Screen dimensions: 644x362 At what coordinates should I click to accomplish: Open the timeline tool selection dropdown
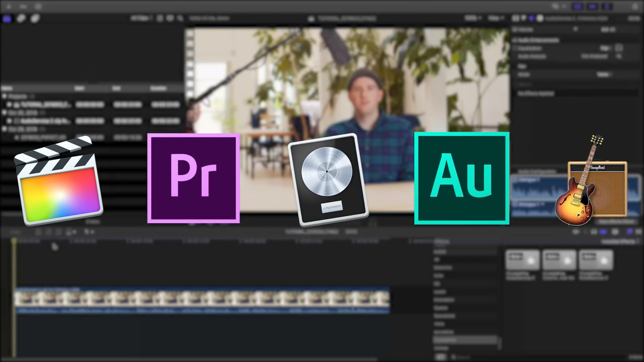89,232
